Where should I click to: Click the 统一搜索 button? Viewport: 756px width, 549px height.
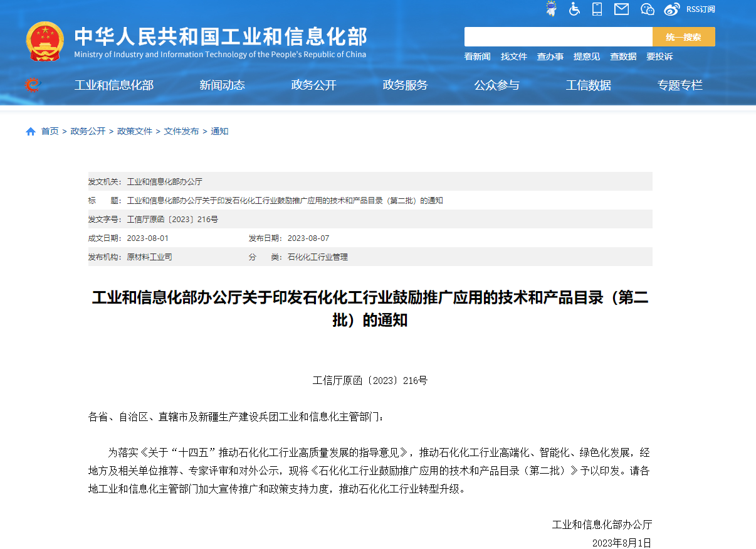point(683,37)
